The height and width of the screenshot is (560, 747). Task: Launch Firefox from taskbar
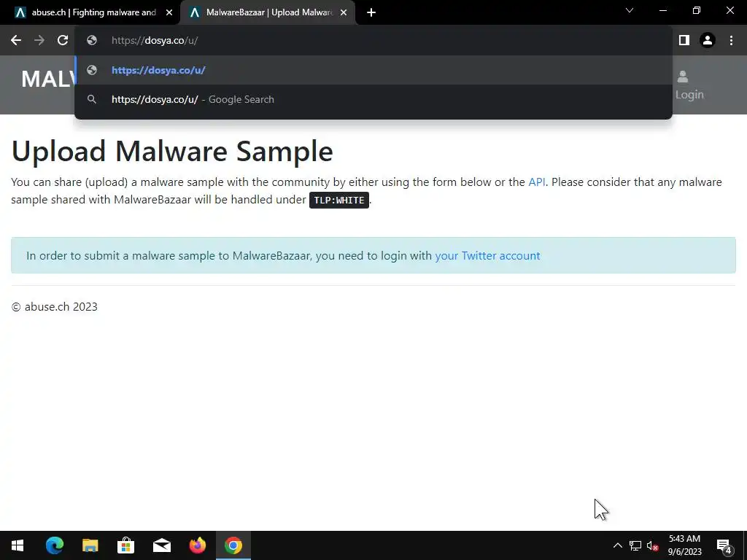click(x=197, y=545)
